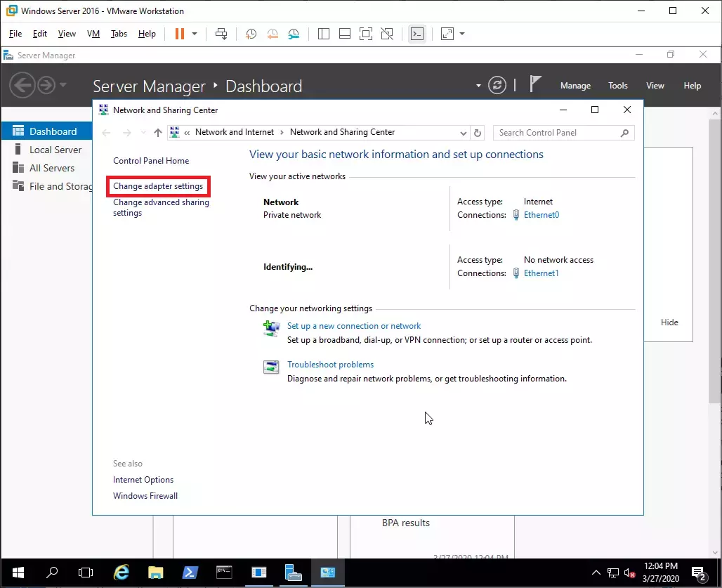Launch PowerShell from the taskbar

point(190,573)
